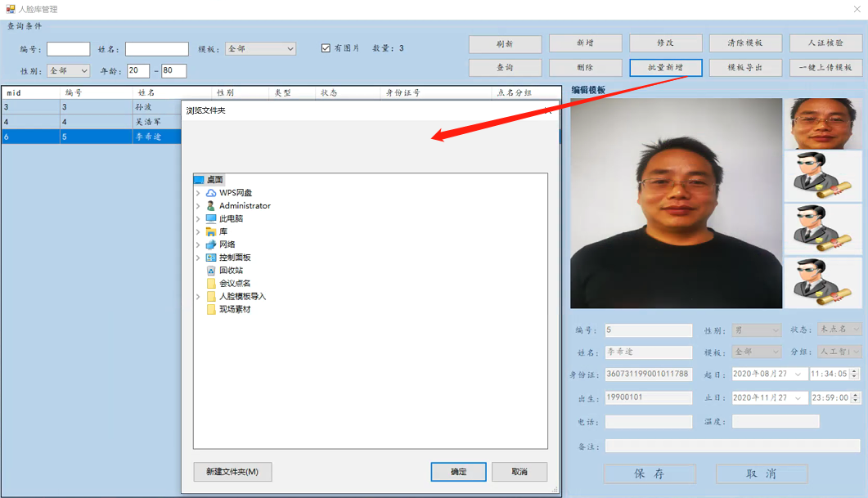Image resolution: width=868 pixels, height=498 pixels.
Task: Click the WPS网盘 cloud icon
Action: point(211,193)
